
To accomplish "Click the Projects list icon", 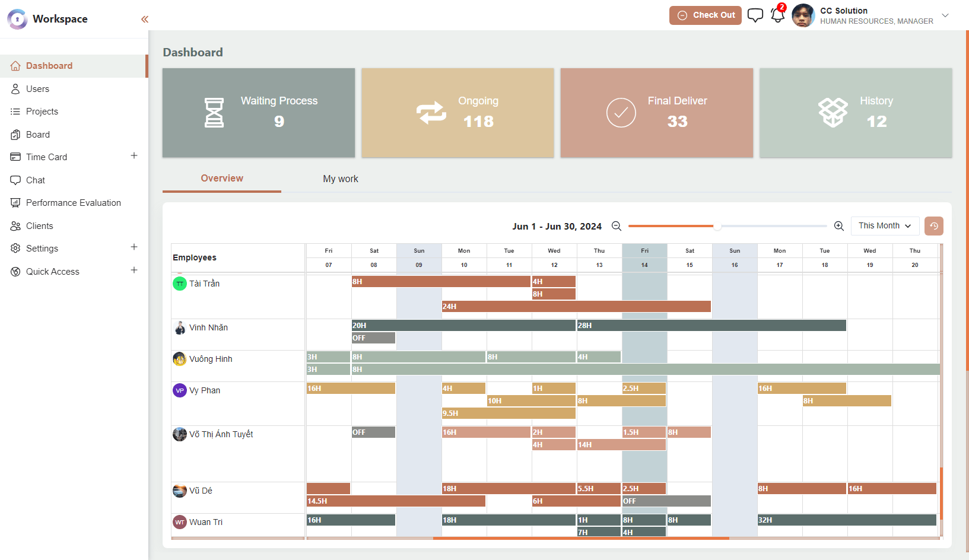I will point(15,112).
